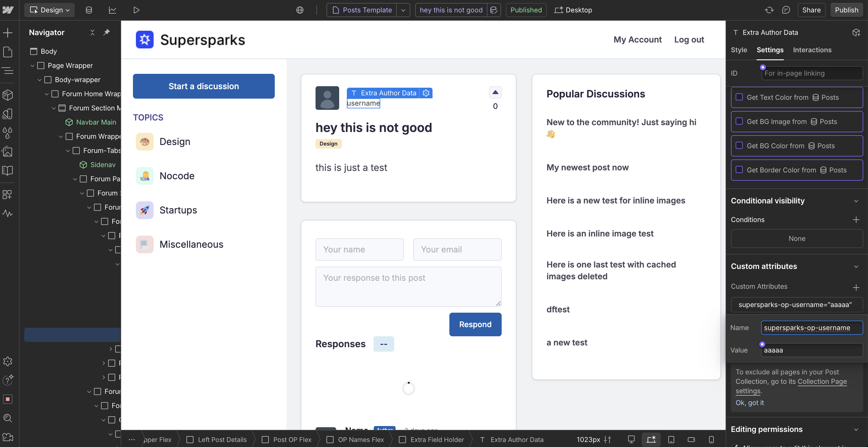Open the Design mode dropdown

click(50, 10)
